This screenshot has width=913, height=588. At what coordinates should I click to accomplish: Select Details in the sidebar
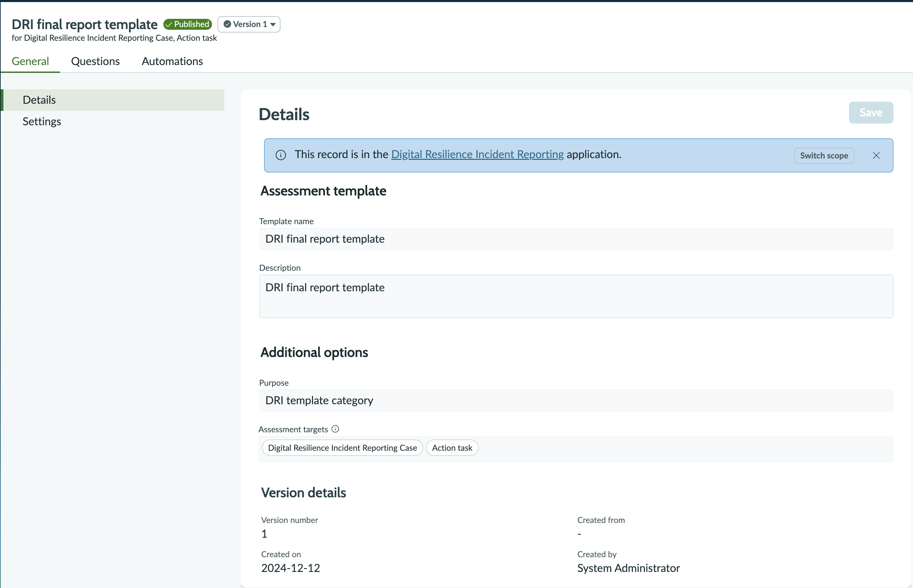click(x=113, y=100)
